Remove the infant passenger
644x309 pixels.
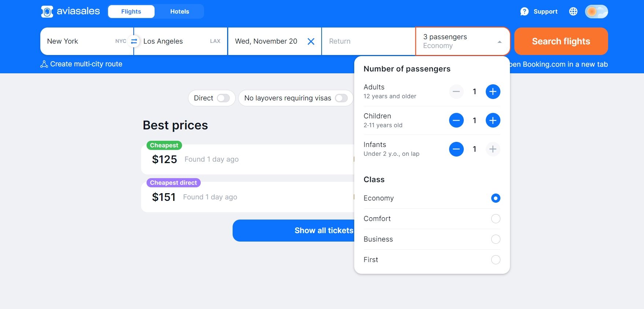(x=456, y=149)
